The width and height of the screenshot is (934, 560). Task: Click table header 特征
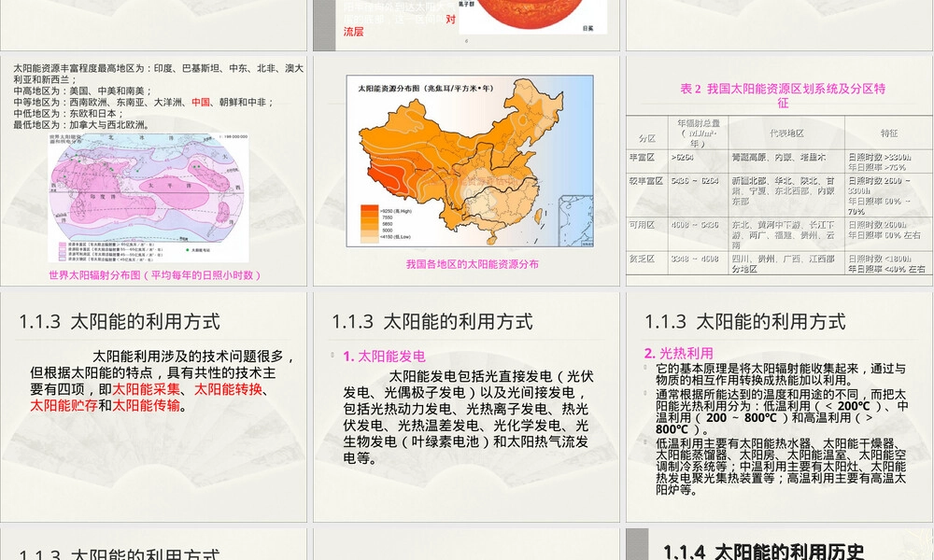(x=889, y=133)
